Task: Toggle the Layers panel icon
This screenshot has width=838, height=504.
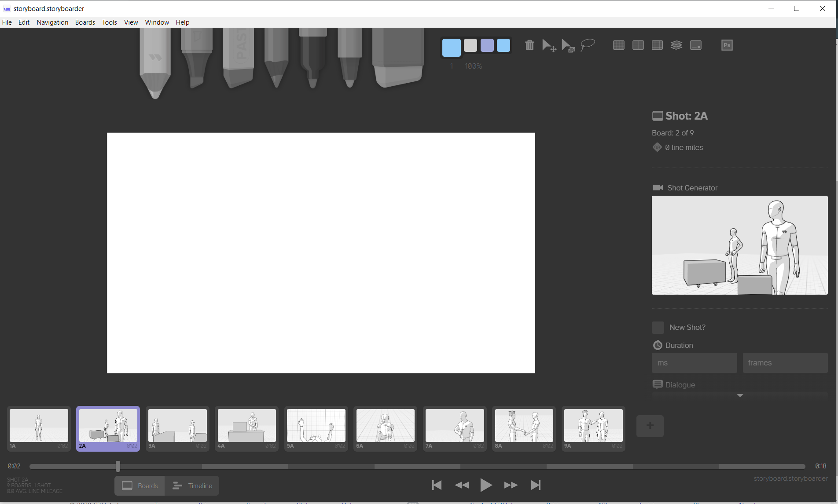Action: tap(676, 45)
